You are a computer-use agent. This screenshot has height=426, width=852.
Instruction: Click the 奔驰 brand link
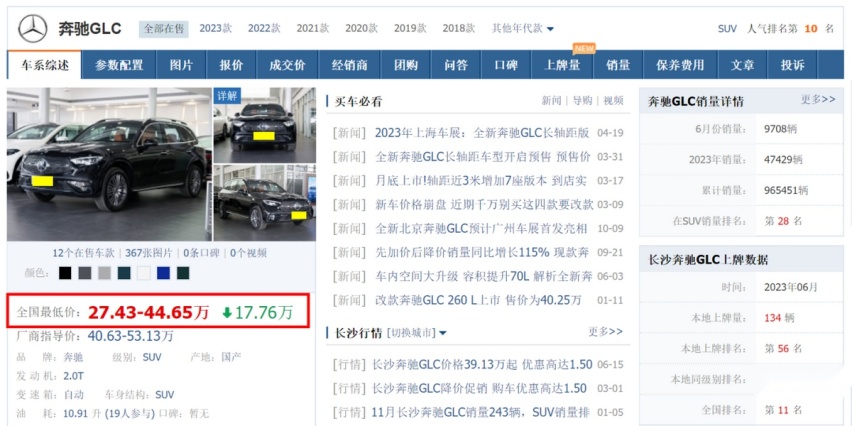[x=73, y=358]
